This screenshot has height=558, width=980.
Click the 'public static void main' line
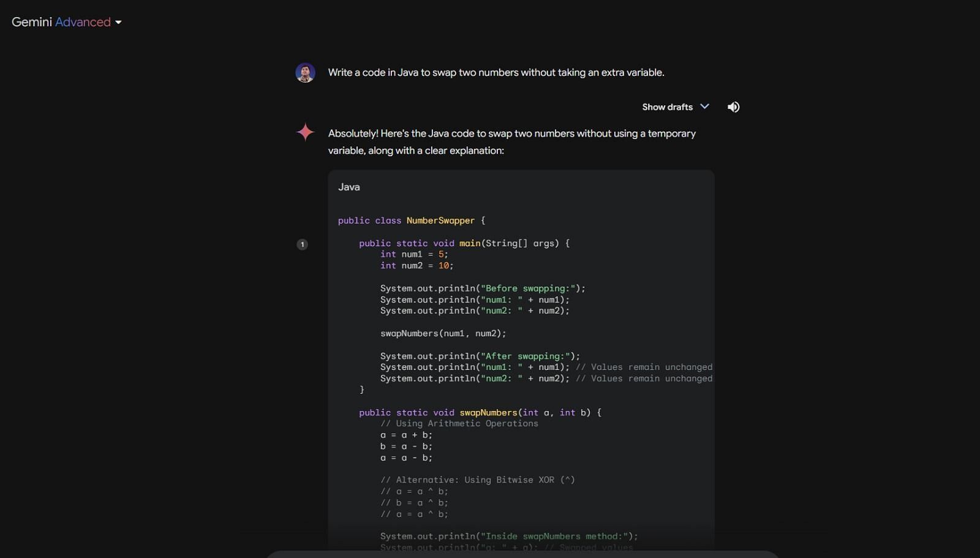coord(464,243)
